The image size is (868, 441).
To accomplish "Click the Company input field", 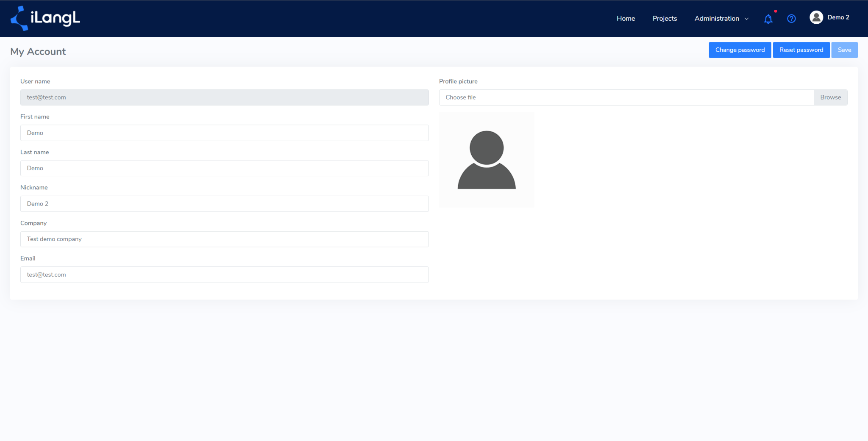I will (225, 239).
